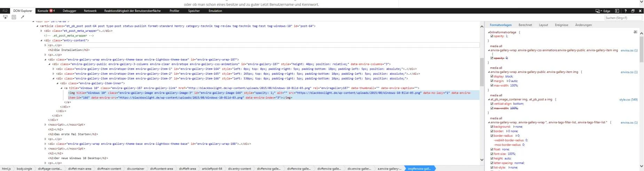Open style.css (549) source link
The width and height of the screenshot is (644, 171).
628,99
